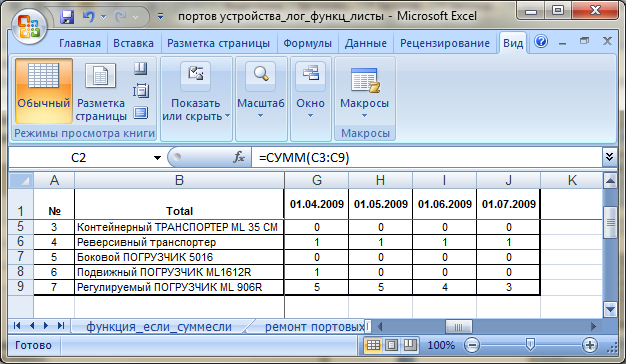Select cell Регулируемый ПОГРУЗЧИК ML 906R
This screenshot has height=364, width=626.
point(179,287)
